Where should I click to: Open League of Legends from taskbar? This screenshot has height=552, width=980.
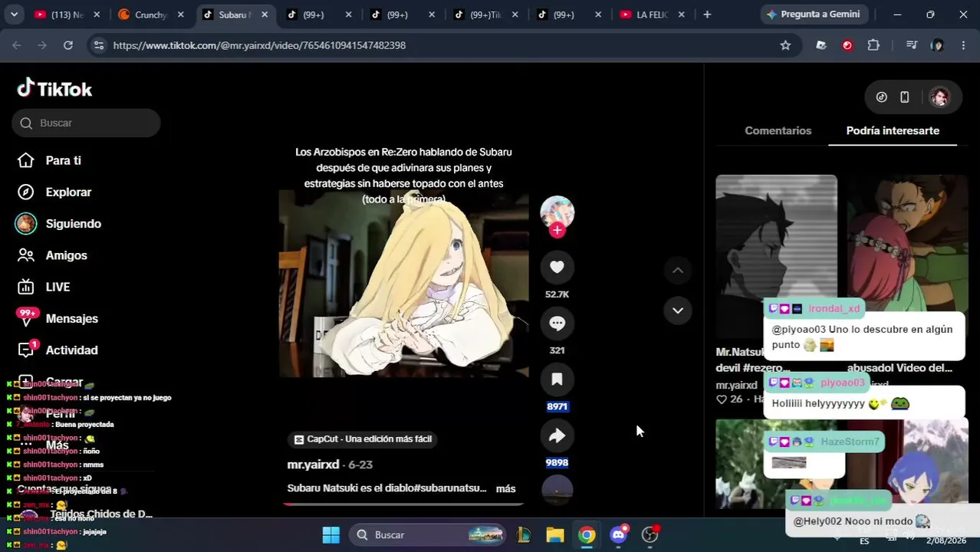coord(524,534)
